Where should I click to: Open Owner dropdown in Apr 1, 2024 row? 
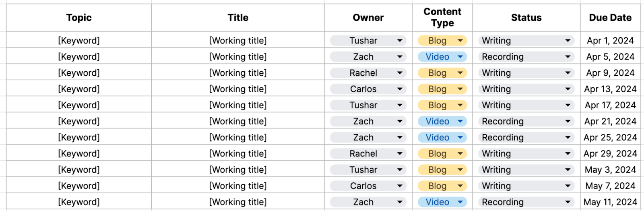coord(399,41)
